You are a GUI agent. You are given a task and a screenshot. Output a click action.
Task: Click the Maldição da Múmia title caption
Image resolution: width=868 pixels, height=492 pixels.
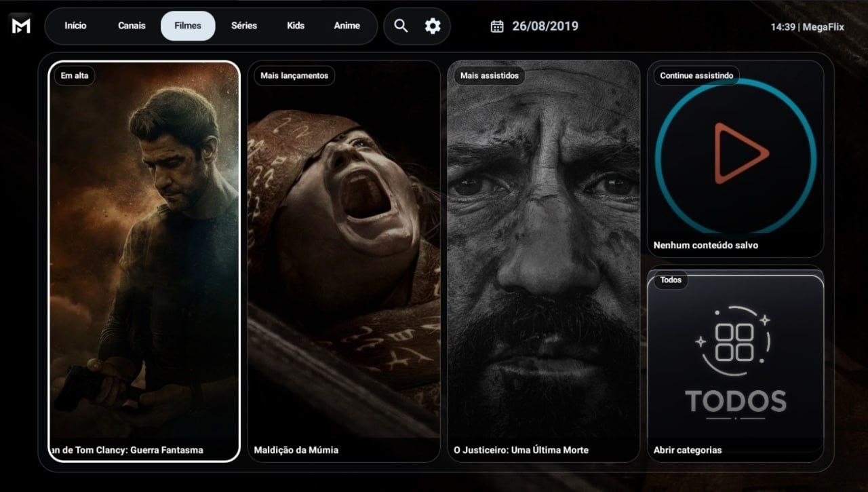(296, 450)
